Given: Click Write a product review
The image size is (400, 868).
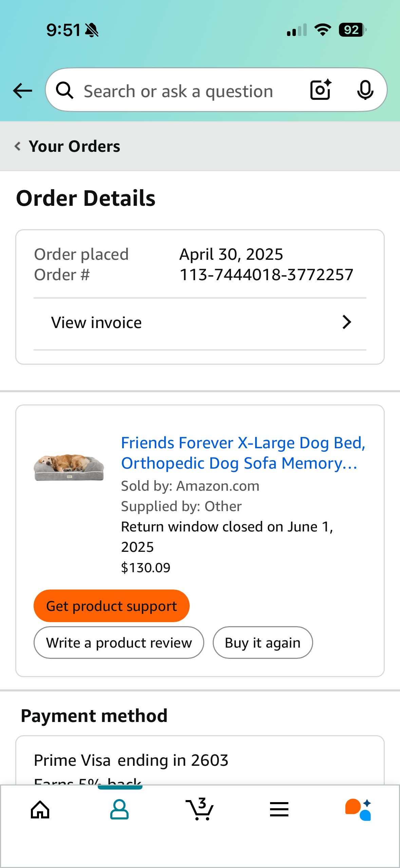Looking at the screenshot, I should [119, 643].
